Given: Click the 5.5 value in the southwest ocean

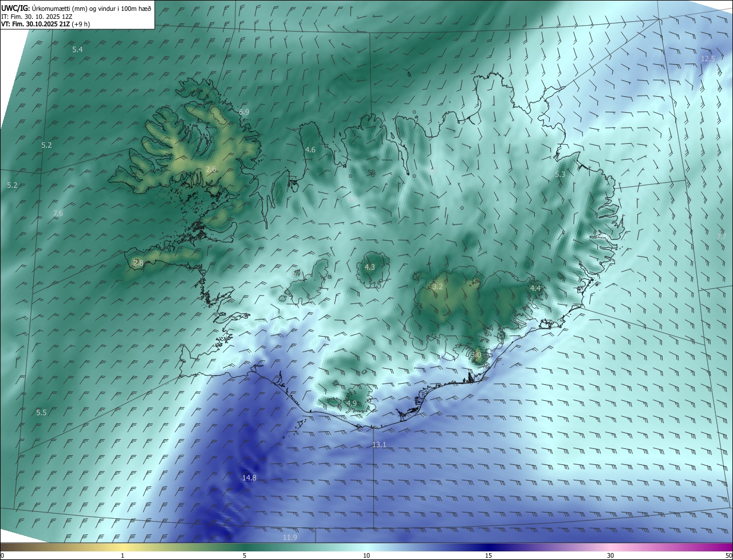Looking at the screenshot, I should [41, 412].
